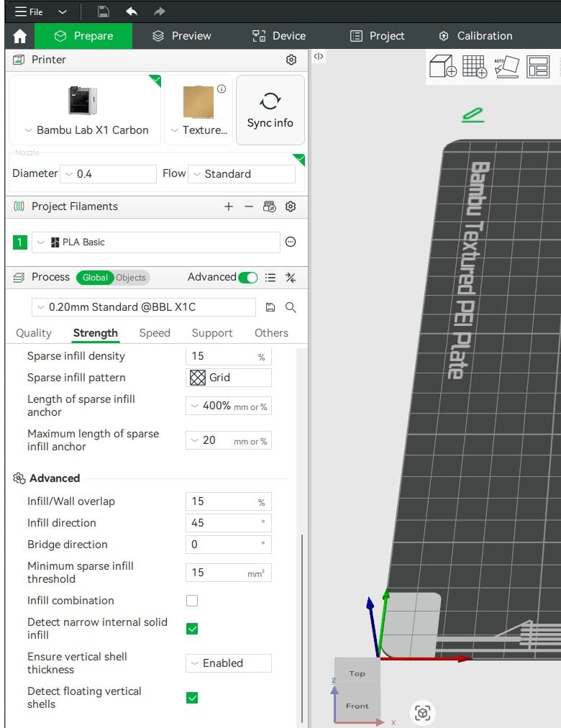Switch to the Preview tab
Image resolution: width=561 pixels, height=728 pixels.
182,36
